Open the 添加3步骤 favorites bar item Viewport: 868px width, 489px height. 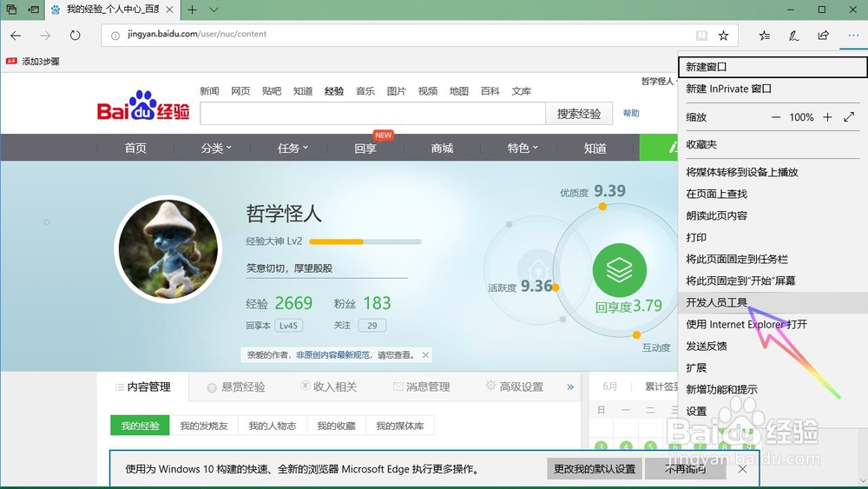click(x=33, y=62)
